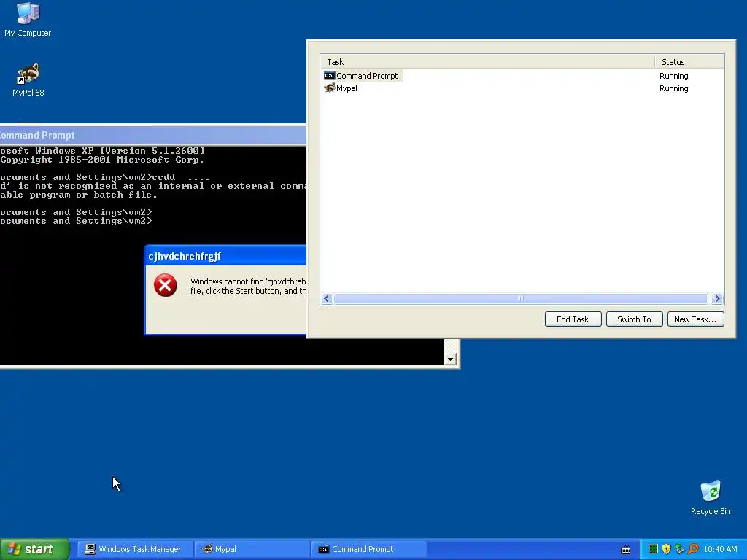This screenshot has width=747, height=560.
Task: Sort tasks by the Status column header
Action: (689, 62)
